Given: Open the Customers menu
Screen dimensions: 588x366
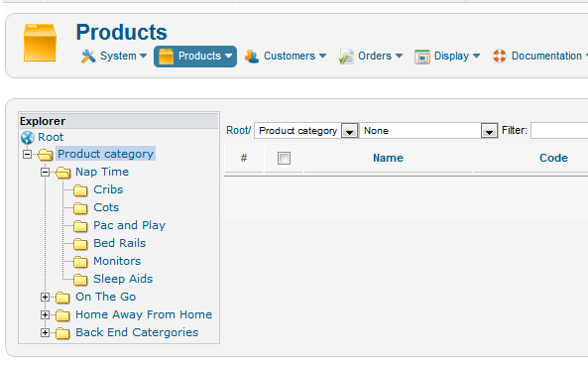Looking at the screenshot, I should (x=285, y=57).
